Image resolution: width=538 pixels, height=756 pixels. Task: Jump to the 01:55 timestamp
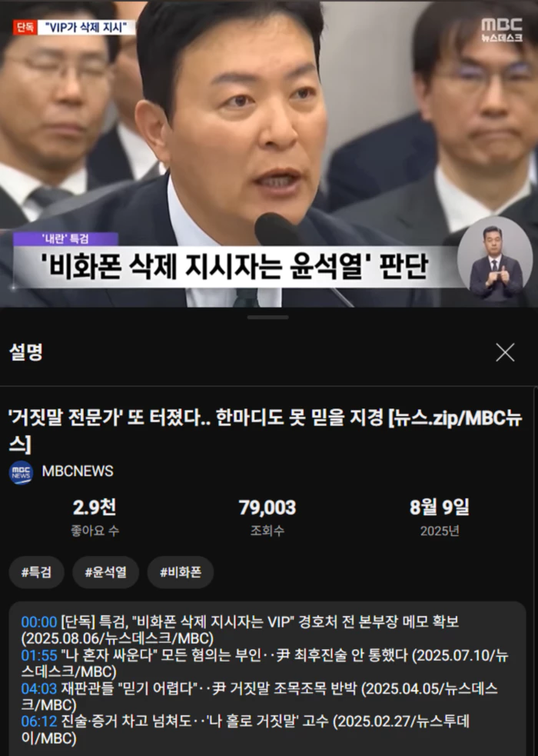coord(39,655)
